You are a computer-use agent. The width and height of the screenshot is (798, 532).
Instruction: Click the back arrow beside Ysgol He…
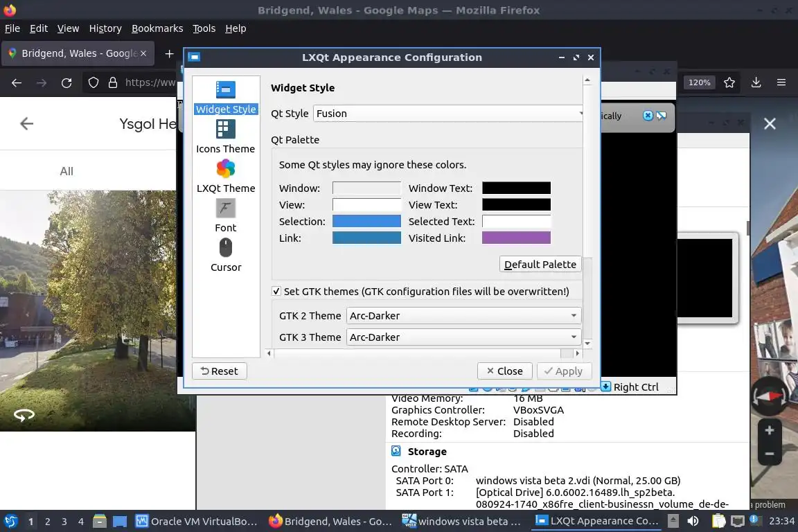[26, 124]
